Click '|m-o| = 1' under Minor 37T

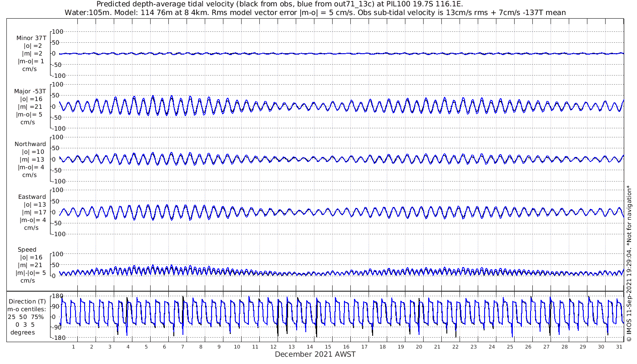31,61
